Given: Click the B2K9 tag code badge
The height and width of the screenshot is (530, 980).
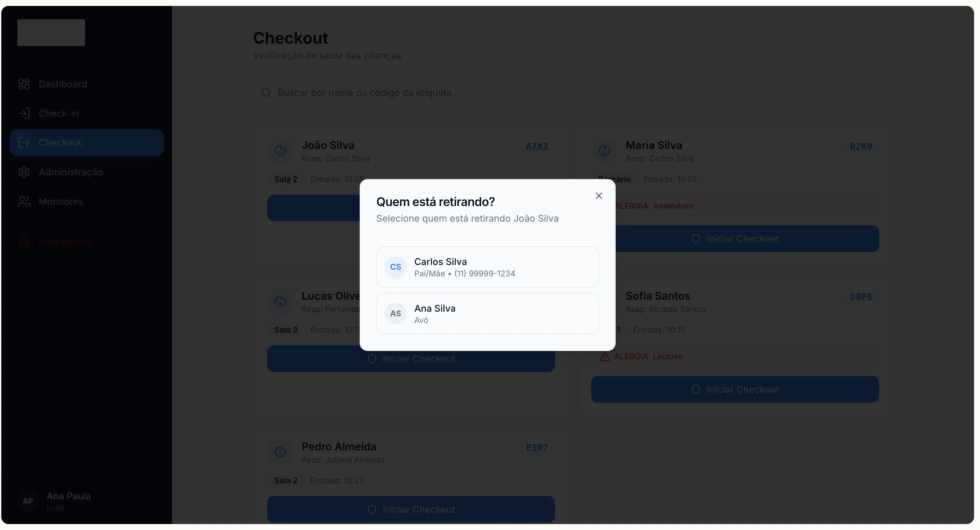Looking at the screenshot, I should point(860,146).
